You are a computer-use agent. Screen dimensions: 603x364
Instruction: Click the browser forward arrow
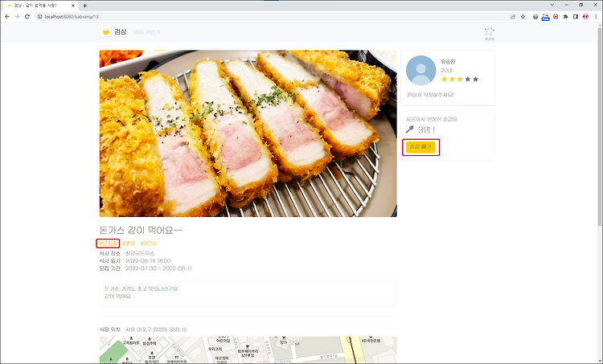coord(17,17)
